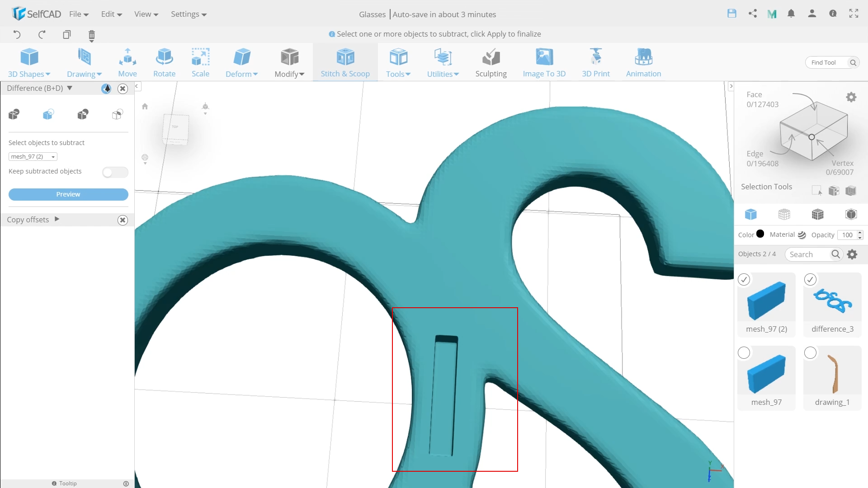Image resolution: width=868 pixels, height=488 pixels.
Task: Click the copy objects icon
Action: 66,34
